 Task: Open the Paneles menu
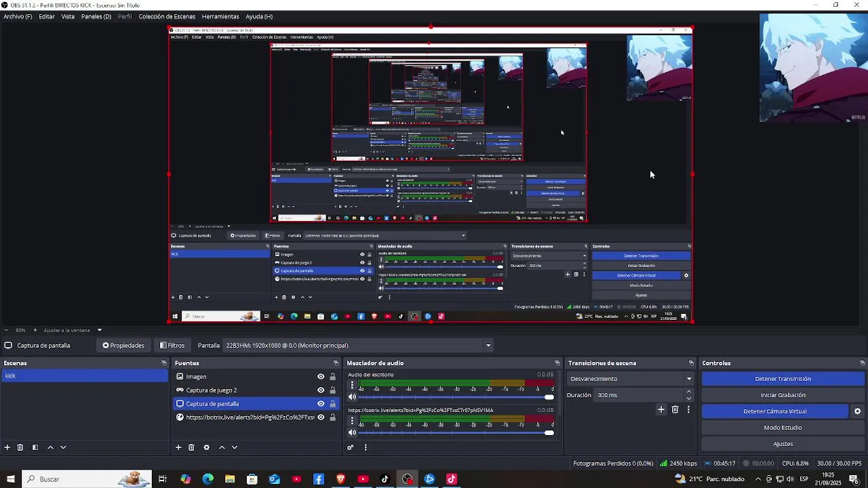click(96, 16)
